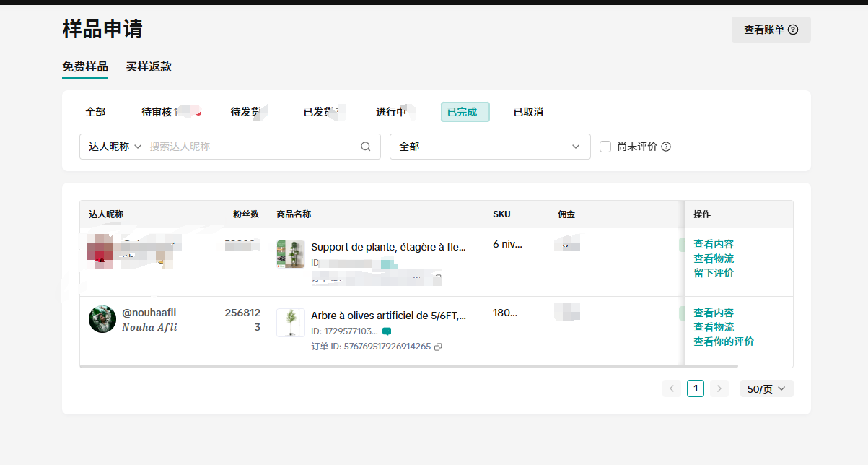Click 留下评价 for the plant stand row

(x=714, y=273)
